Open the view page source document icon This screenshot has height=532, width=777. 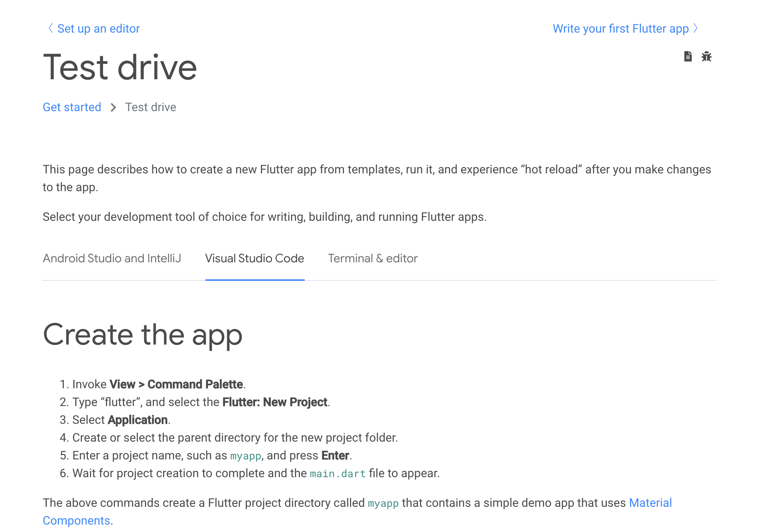[688, 56]
